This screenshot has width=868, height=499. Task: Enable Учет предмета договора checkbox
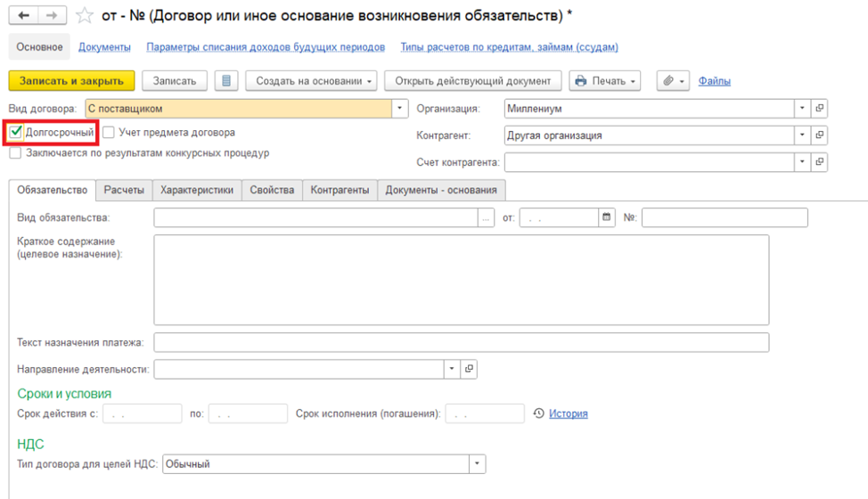109,132
